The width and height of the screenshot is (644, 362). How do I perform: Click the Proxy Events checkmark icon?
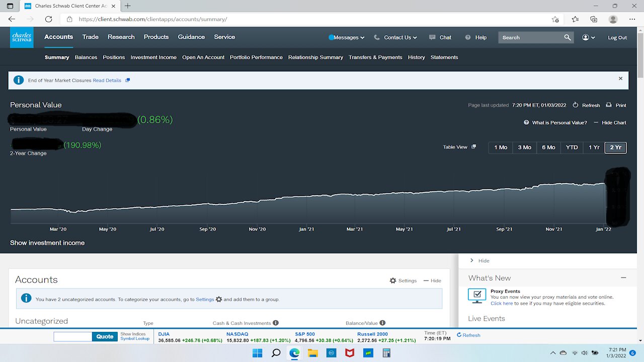477,296
